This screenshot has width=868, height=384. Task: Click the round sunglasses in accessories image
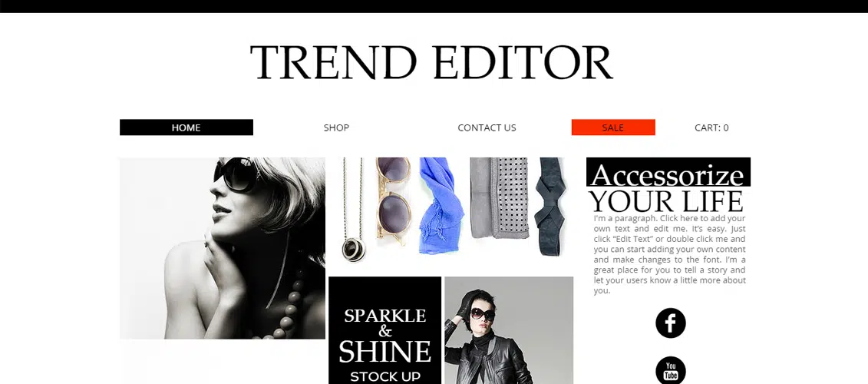(393, 200)
